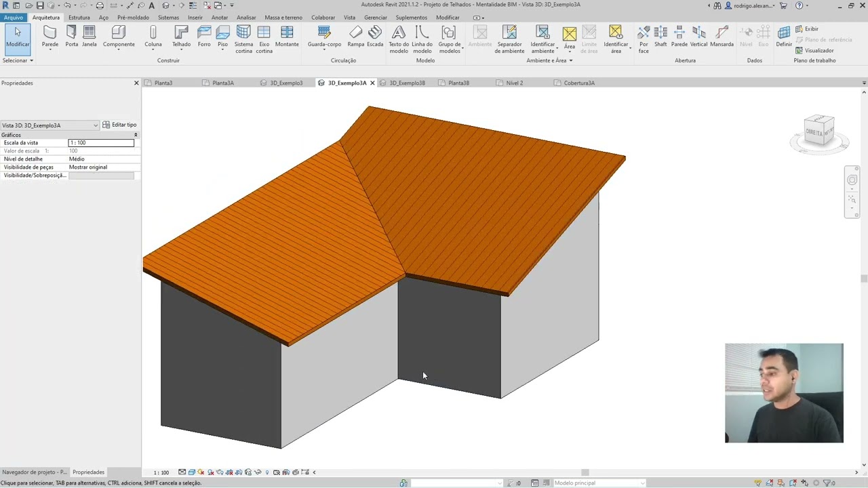
Task: Collapse the Gráficos properties section
Action: tap(136, 135)
